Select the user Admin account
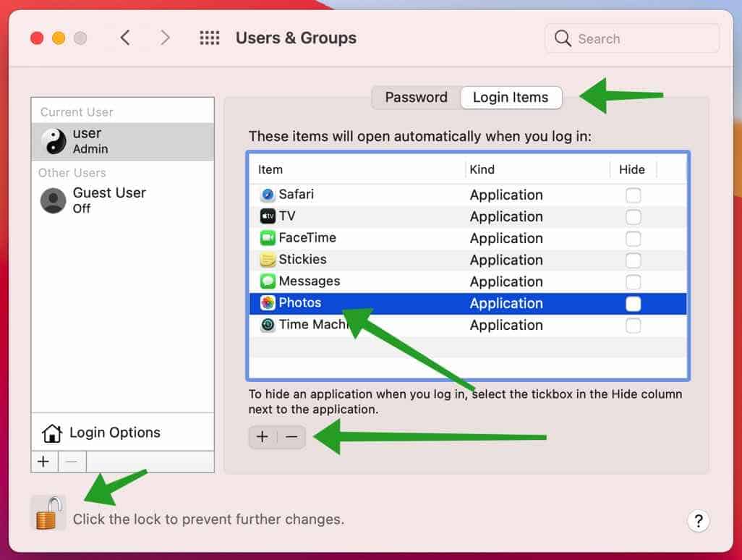The width and height of the screenshot is (742, 560). pyautogui.click(x=122, y=141)
